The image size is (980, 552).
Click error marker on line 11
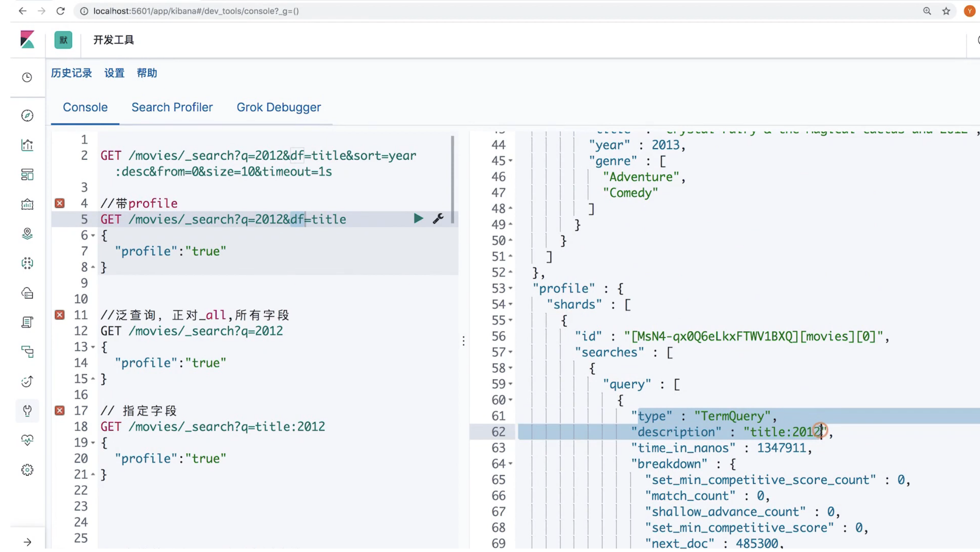coord(60,315)
